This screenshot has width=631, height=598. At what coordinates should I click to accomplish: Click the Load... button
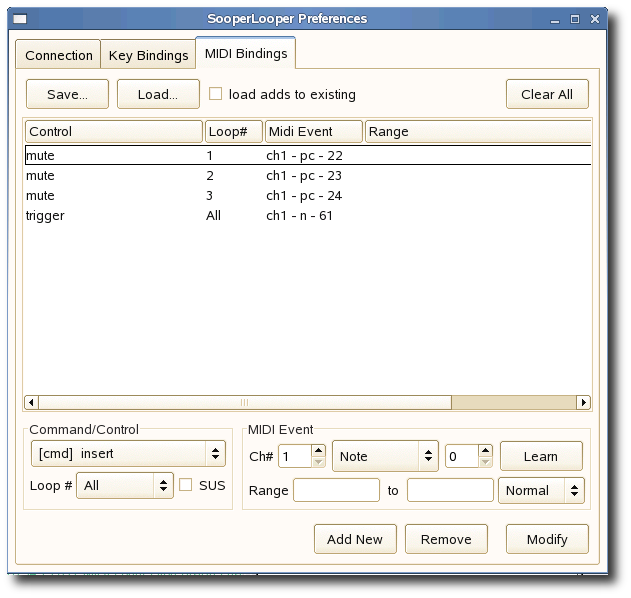pos(158,94)
